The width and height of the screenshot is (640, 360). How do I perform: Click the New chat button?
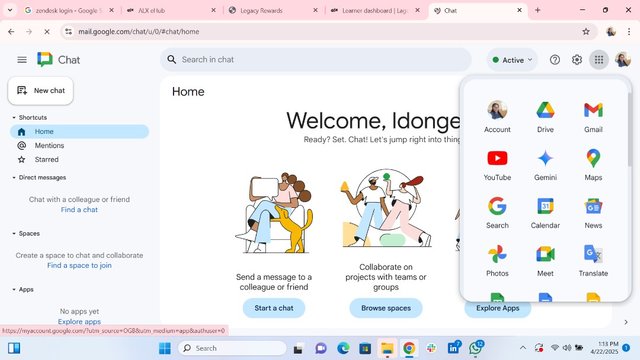[40, 91]
